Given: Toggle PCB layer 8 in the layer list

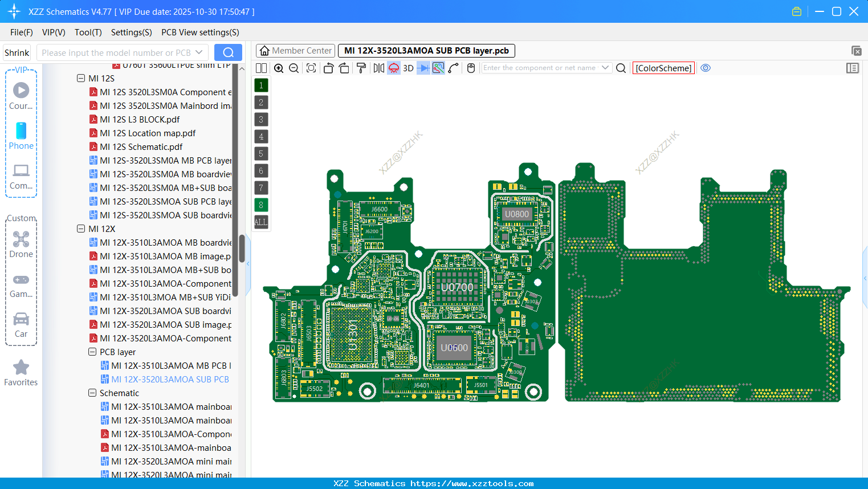Looking at the screenshot, I should [x=260, y=205].
